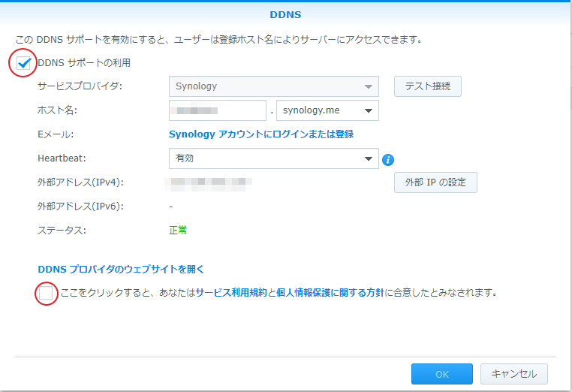Click the OK button

pos(442,374)
